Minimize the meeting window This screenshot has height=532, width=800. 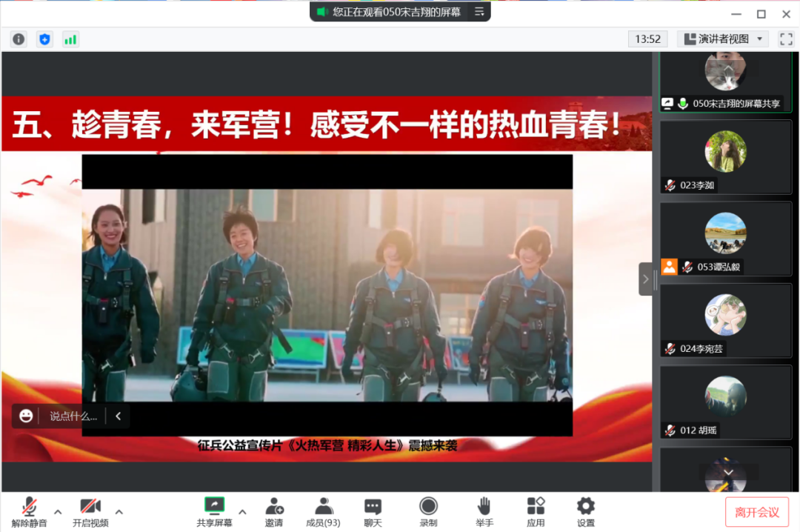pyautogui.click(x=736, y=14)
